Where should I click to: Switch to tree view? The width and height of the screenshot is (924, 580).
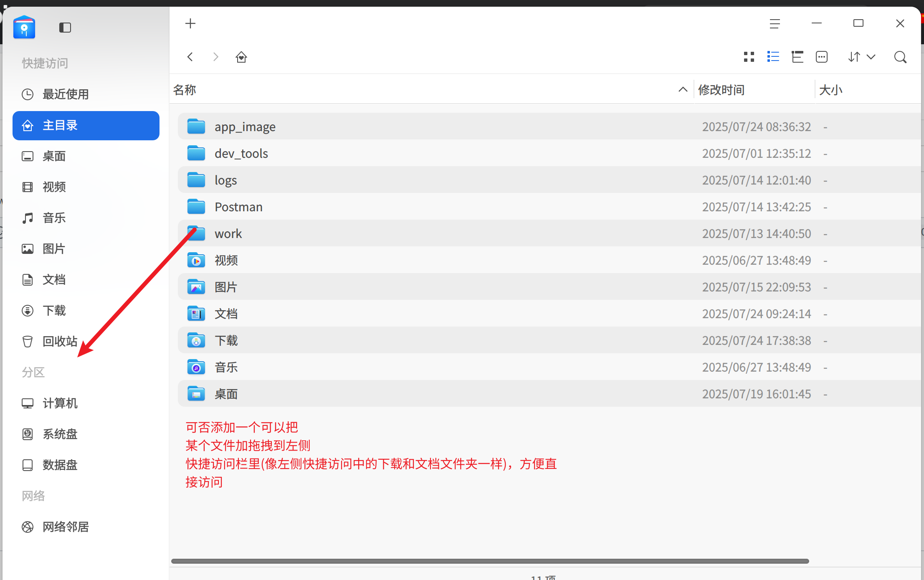click(797, 57)
